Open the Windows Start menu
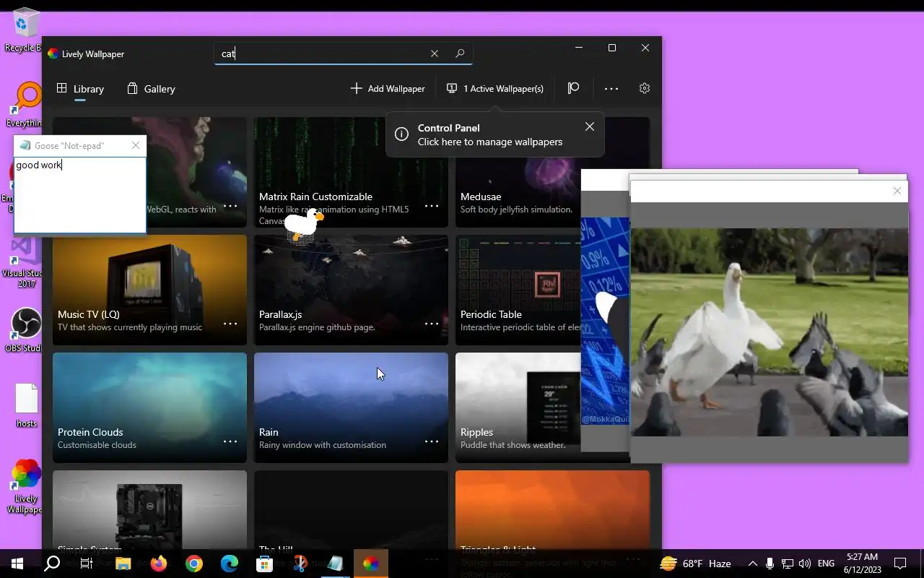The width and height of the screenshot is (924, 578). tap(17, 564)
